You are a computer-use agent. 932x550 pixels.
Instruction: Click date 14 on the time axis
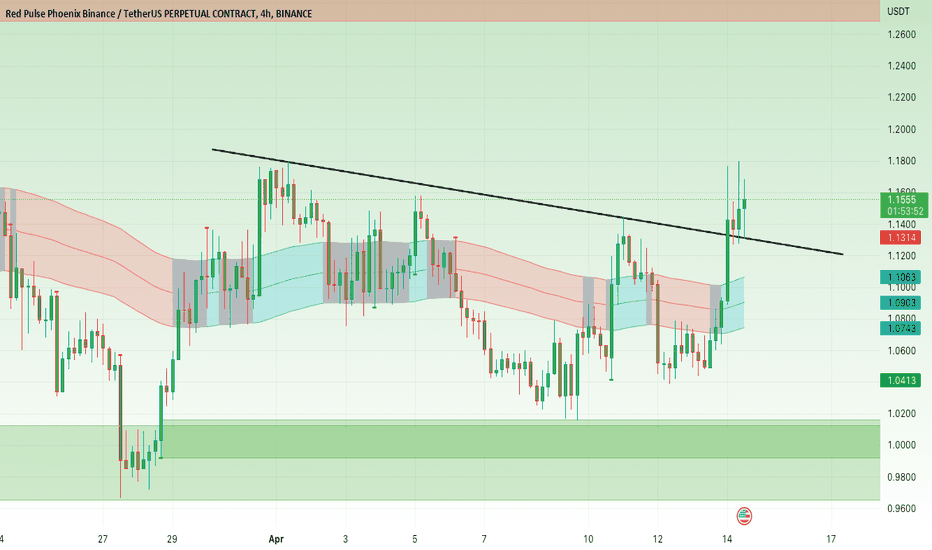pyautogui.click(x=727, y=539)
